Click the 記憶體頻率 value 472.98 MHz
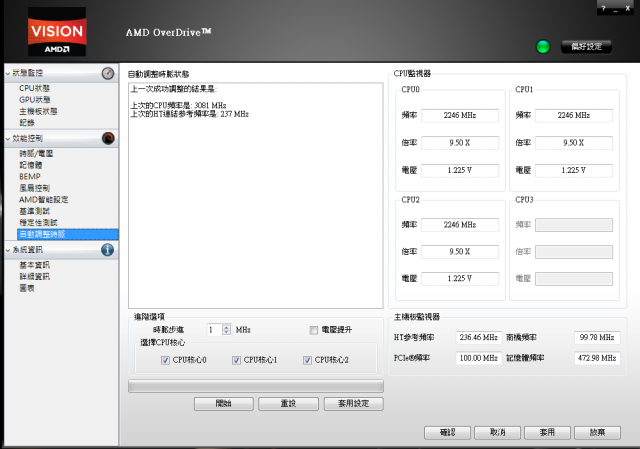Viewport: 640px width, 449px height. (x=597, y=358)
